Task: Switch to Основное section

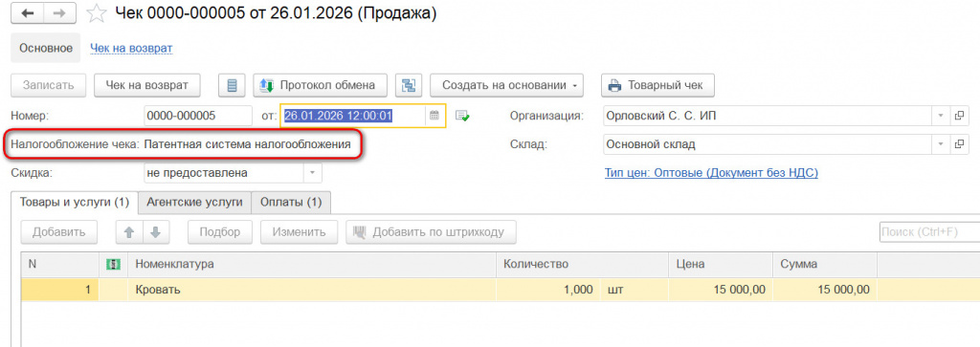Action: [46, 48]
